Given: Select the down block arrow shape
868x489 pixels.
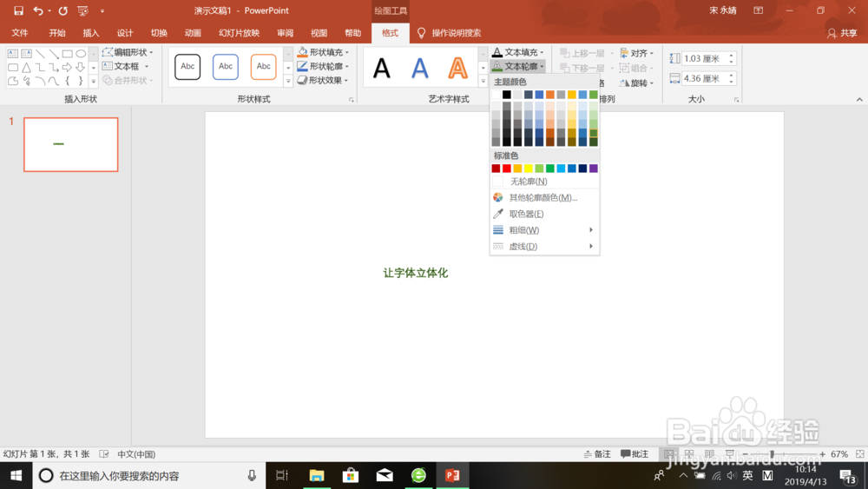Looking at the screenshot, I should coord(81,68).
